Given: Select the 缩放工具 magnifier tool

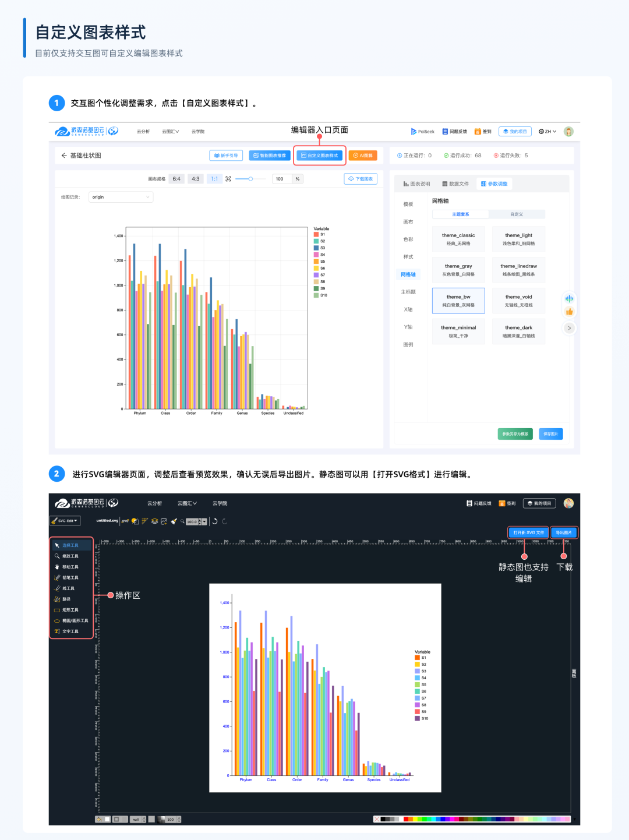Looking at the screenshot, I should pyautogui.click(x=71, y=556).
